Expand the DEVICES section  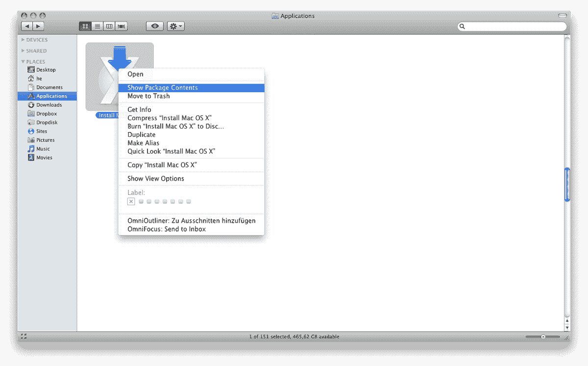[x=23, y=40]
